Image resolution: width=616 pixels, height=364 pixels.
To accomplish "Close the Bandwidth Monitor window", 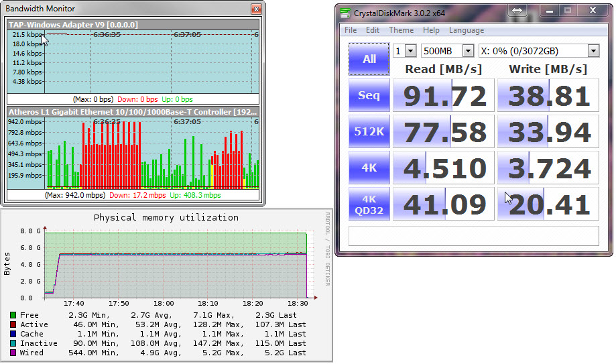I will tap(255, 9).
